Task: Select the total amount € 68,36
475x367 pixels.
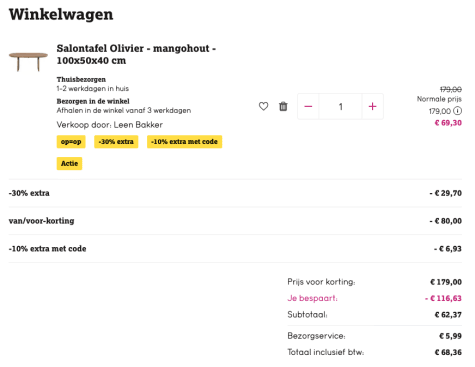Action: [x=448, y=352]
